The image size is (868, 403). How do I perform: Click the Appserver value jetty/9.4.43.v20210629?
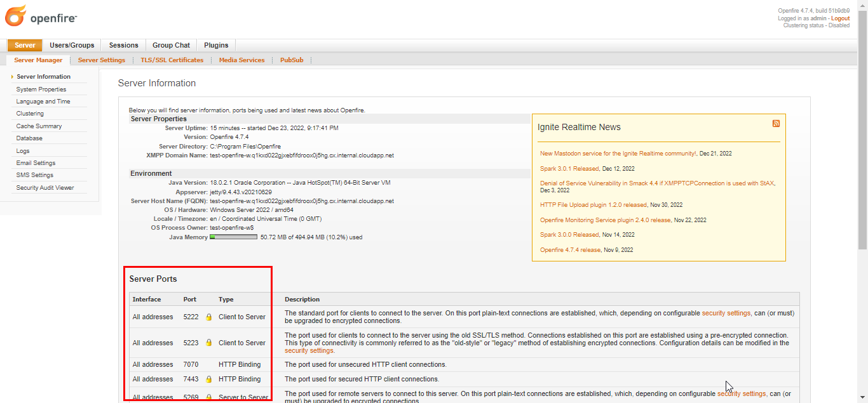[x=241, y=192]
